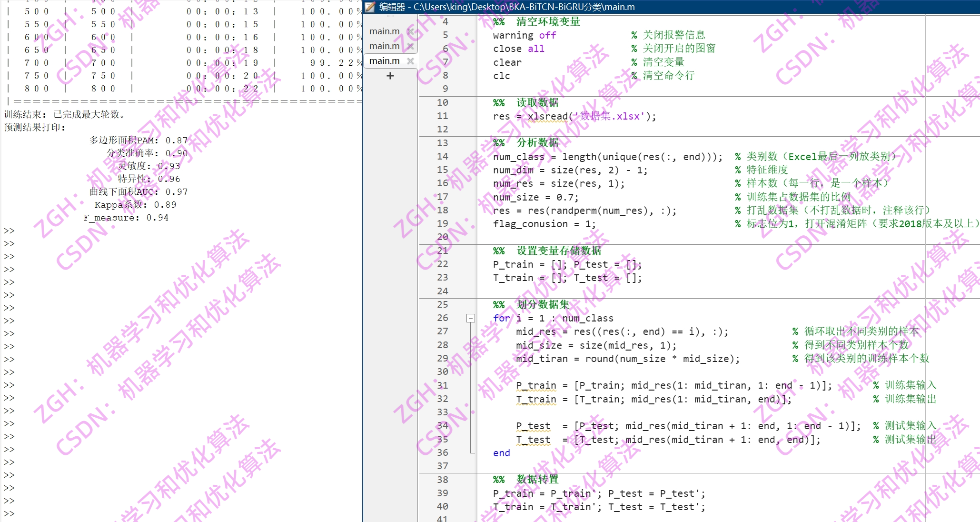Click the 'warning off' code line
The image size is (980, 522).
click(524, 35)
